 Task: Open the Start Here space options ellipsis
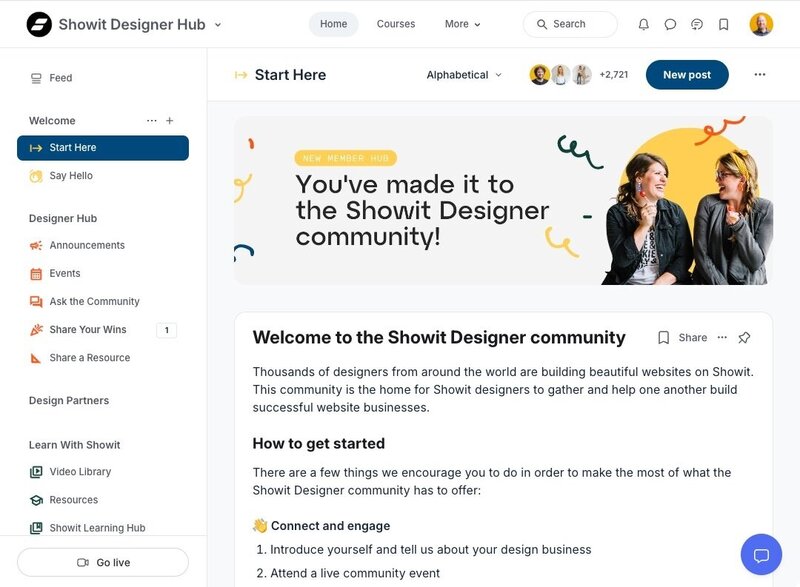click(760, 75)
